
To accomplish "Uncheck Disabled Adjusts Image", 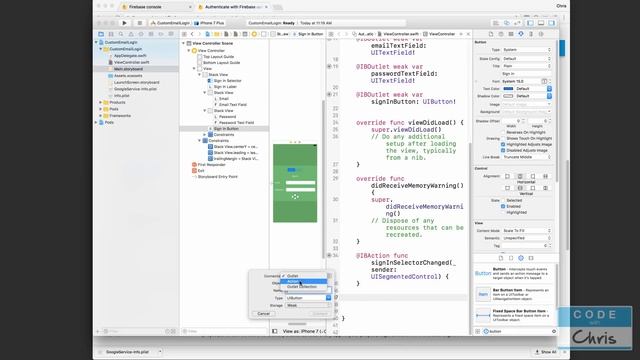I will pos(503,150).
